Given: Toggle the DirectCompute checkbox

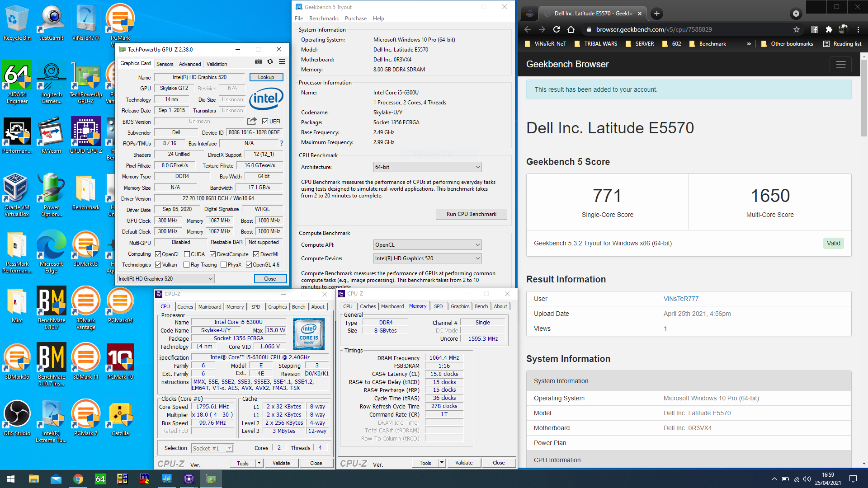Looking at the screenshot, I should click(213, 254).
